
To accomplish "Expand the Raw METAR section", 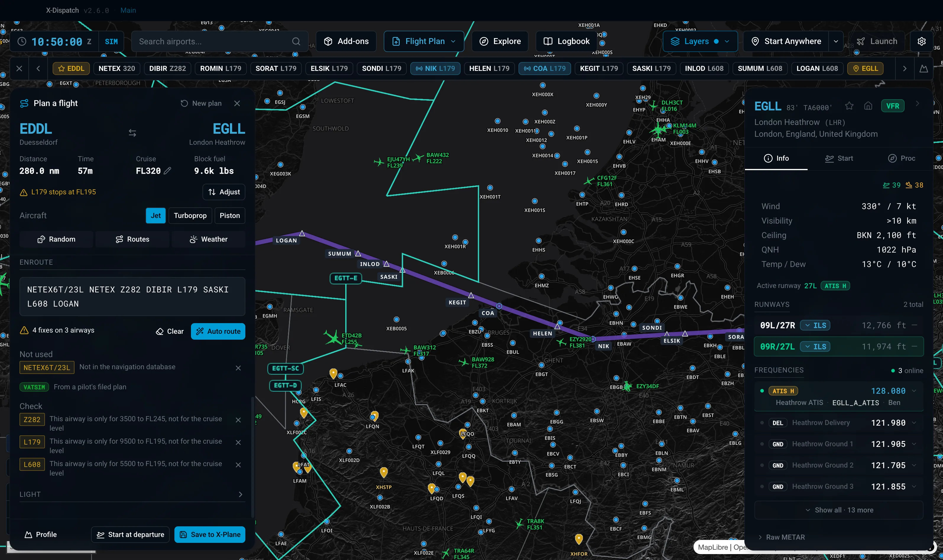I will [x=781, y=537].
